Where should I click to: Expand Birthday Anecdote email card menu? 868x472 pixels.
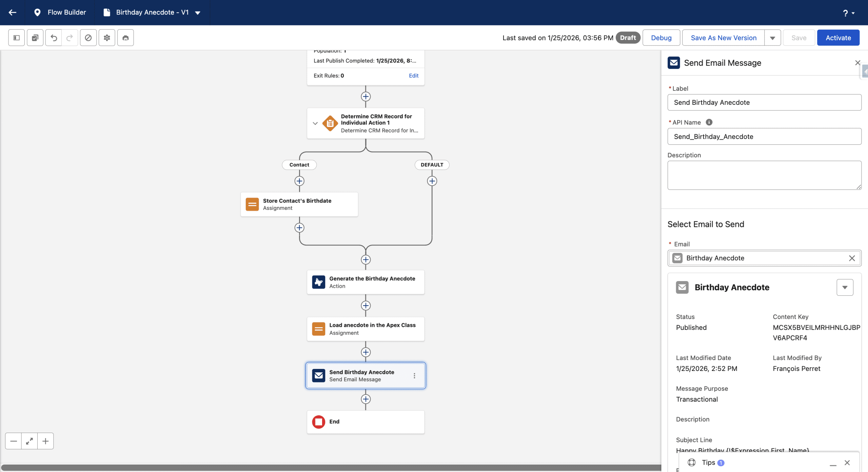click(845, 288)
